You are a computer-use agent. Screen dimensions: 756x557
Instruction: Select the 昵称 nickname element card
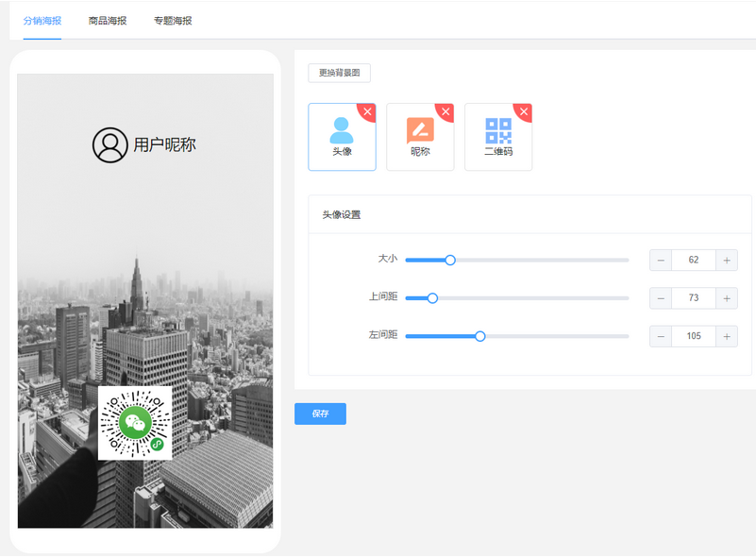(x=420, y=138)
